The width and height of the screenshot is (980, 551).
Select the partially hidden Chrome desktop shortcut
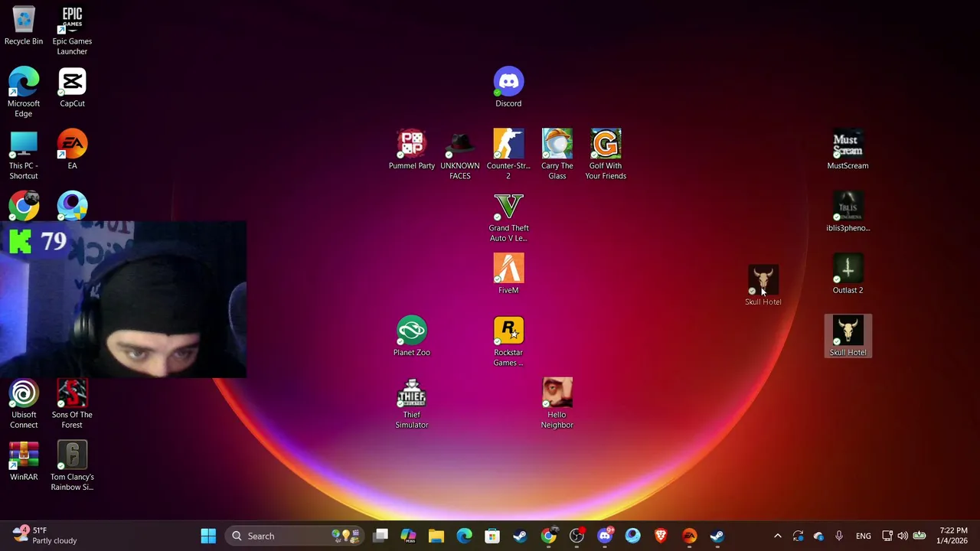click(x=24, y=206)
